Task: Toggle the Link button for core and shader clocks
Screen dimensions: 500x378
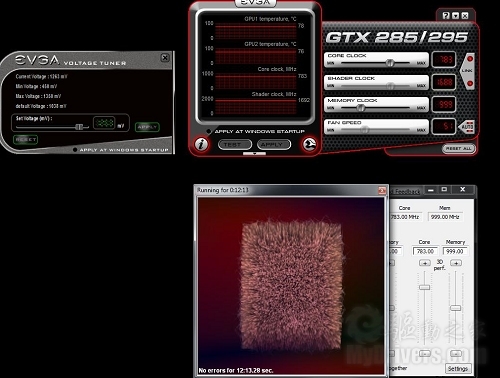Action: coord(467,70)
